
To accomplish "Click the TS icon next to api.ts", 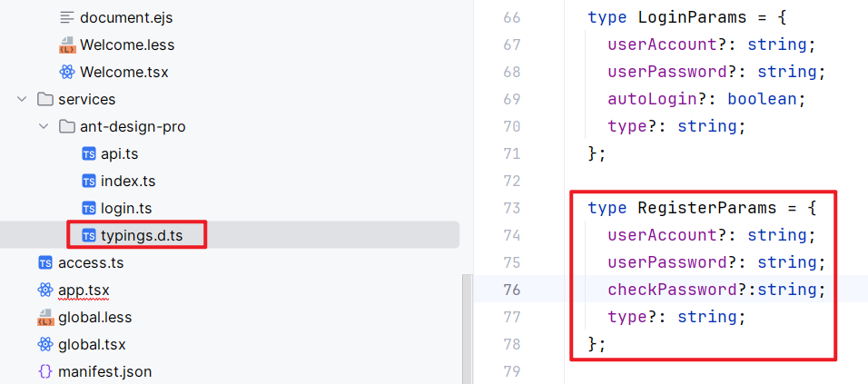I will 88,153.
